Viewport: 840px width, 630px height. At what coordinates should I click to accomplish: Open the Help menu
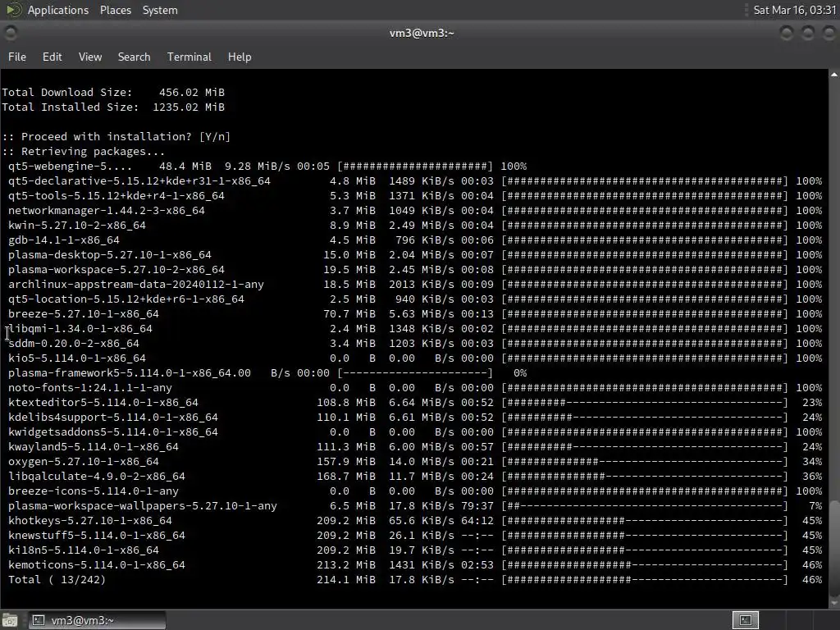240,57
